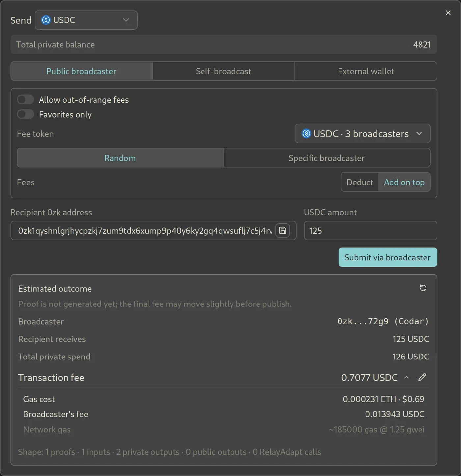Screen dimensions: 461x476
Task: Choose Random broadcaster mode
Action: coord(120,158)
